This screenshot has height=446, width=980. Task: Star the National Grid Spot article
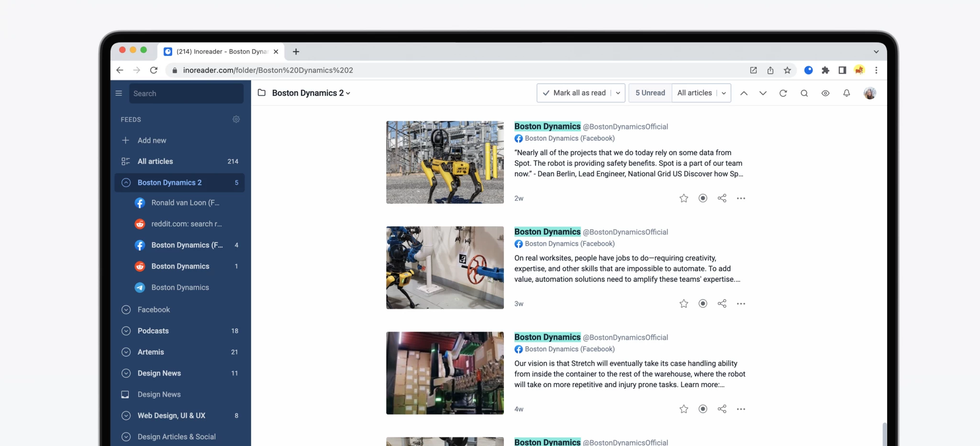pos(683,198)
